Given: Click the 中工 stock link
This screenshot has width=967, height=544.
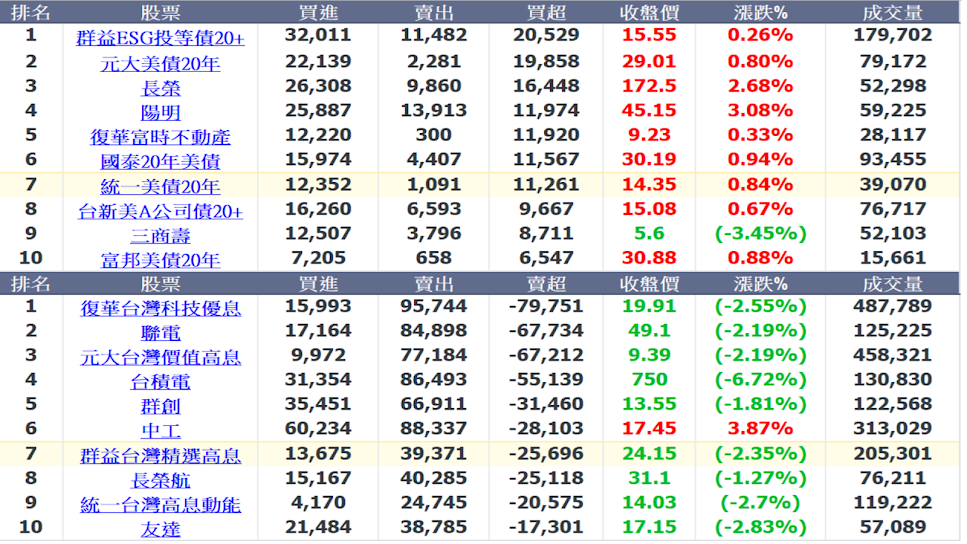Looking at the screenshot, I should click(160, 431).
